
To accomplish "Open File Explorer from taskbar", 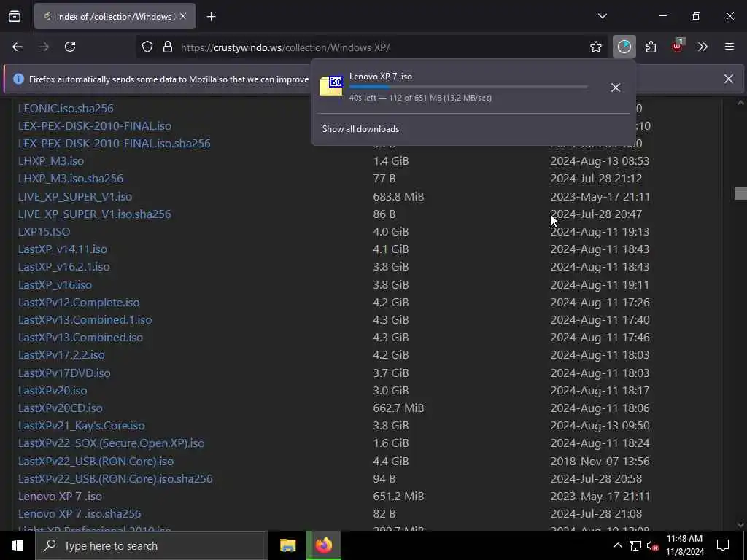I will click(287, 545).
